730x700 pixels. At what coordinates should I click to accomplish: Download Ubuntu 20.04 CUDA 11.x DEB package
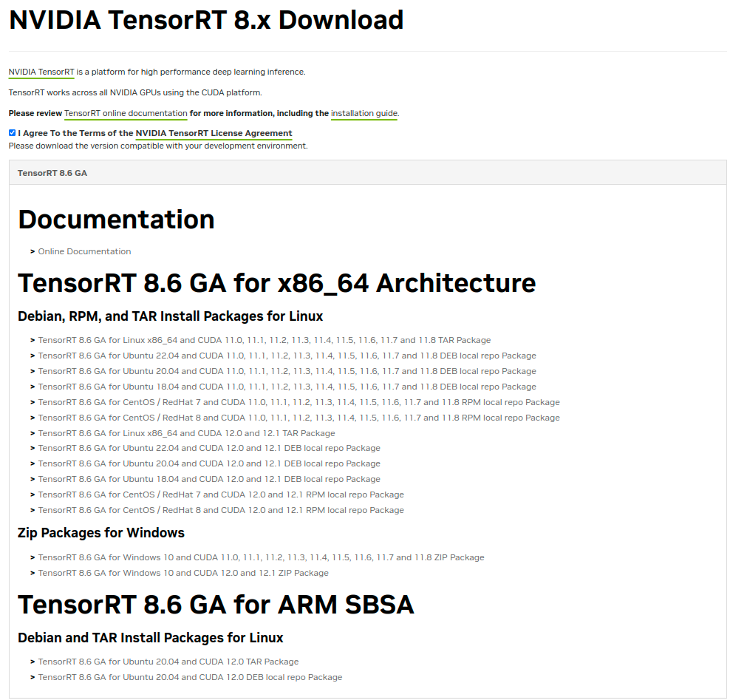pyautogui.click(x=287, y=371)
